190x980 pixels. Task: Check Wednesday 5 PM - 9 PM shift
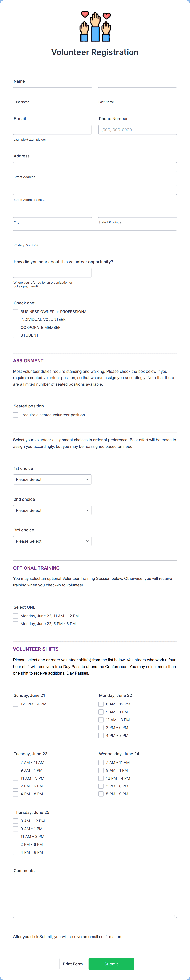point(101,794)
